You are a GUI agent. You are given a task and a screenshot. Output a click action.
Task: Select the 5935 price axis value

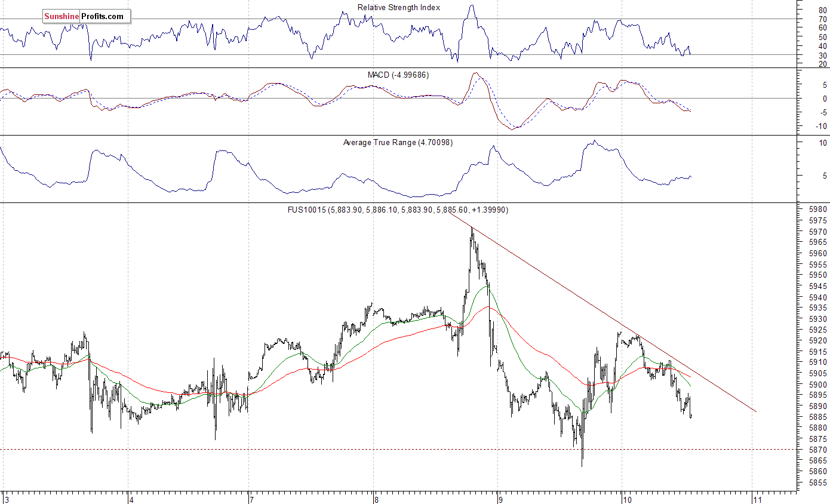(818, 308)
